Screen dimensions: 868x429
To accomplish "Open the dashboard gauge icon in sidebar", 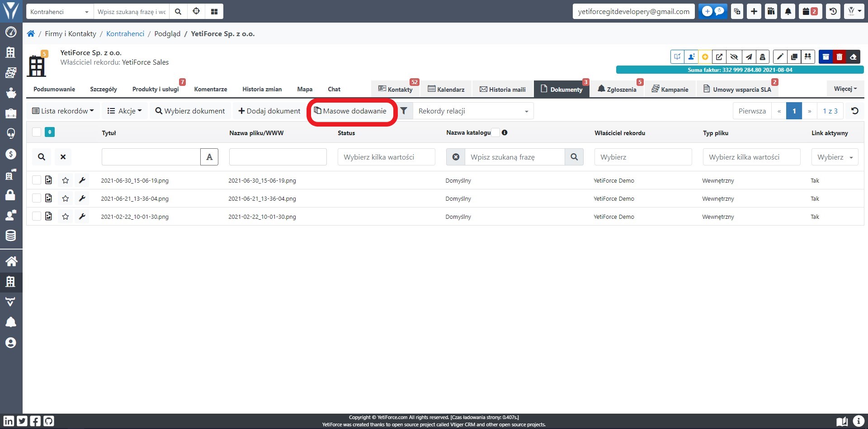I will click(11, 32).
